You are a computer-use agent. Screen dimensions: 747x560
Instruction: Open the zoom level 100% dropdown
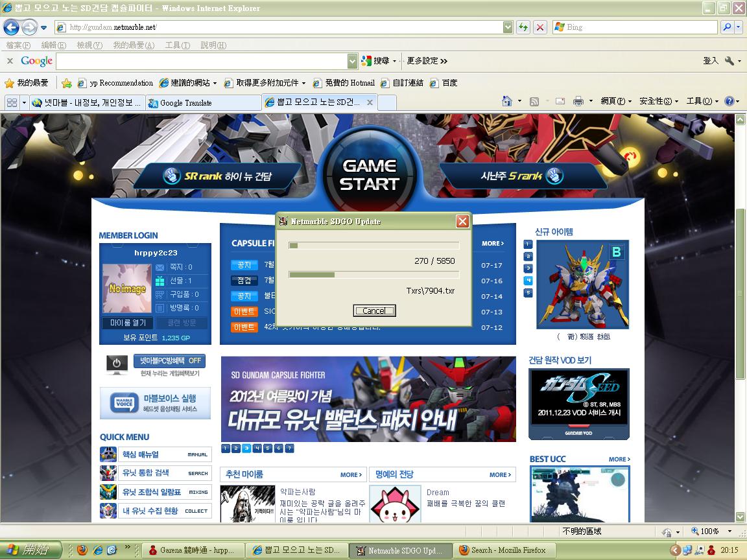pyautogui.click(x=729, y=531)
